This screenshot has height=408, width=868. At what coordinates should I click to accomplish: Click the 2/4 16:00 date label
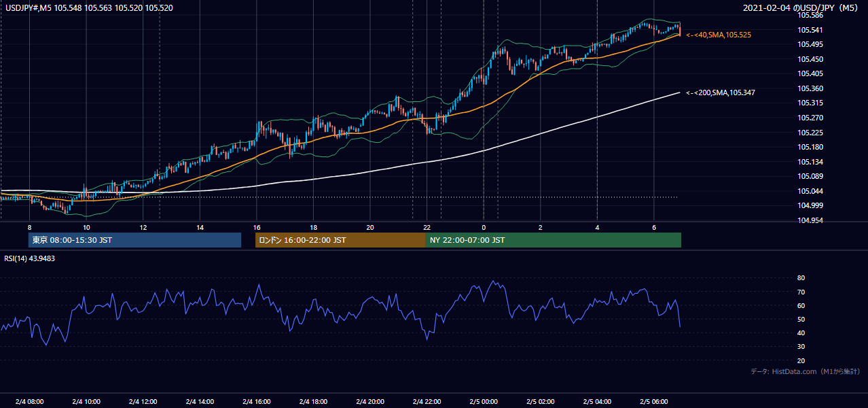point(256,401)
